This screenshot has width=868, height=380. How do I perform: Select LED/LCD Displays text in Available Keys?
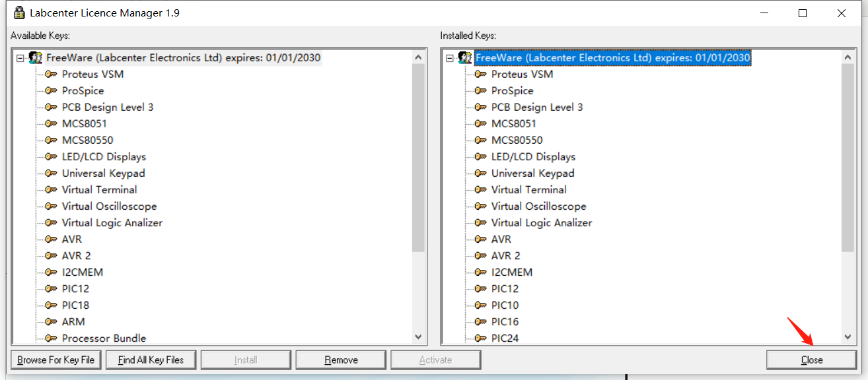[104, 156]
